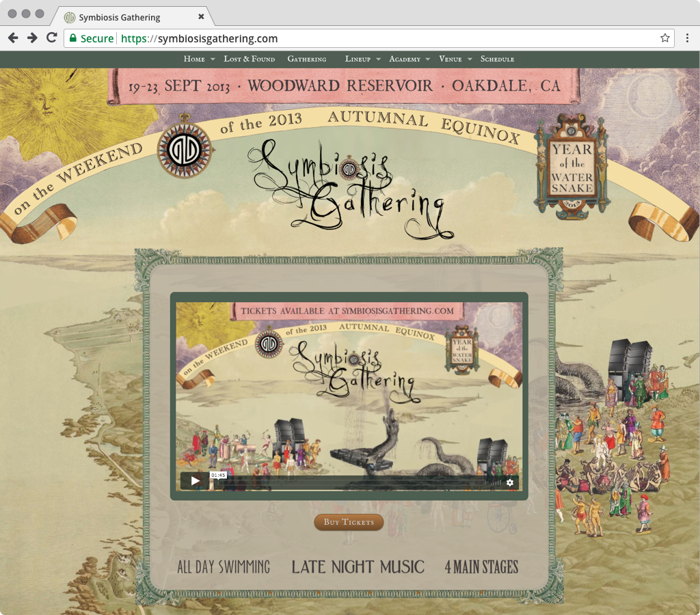Image resolution: width=700 pixels, height=615 pixels.
Task: Open the Academy nav item
Action: point(405,59)
